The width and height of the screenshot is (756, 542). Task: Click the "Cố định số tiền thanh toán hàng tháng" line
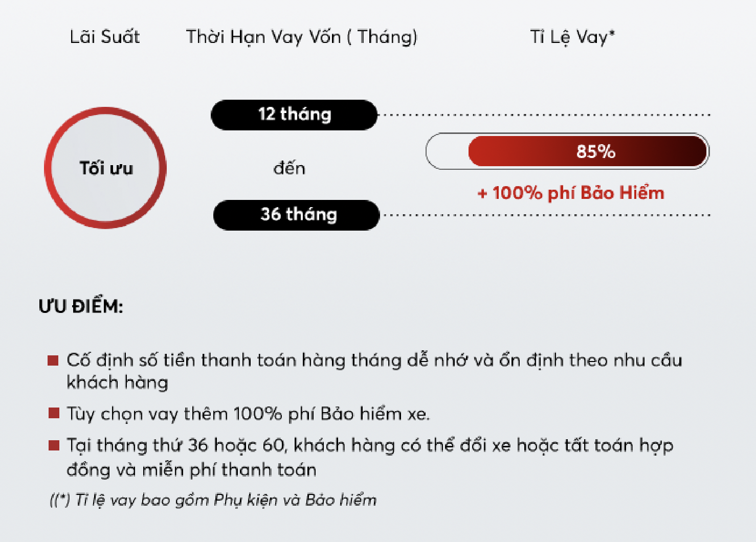(x=373, y=360)
